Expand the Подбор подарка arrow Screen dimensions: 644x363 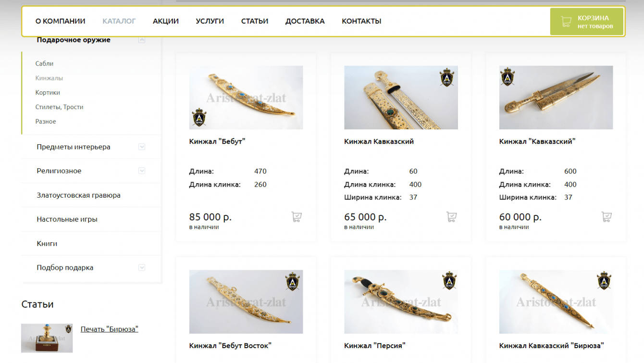[x=142, y=267]
